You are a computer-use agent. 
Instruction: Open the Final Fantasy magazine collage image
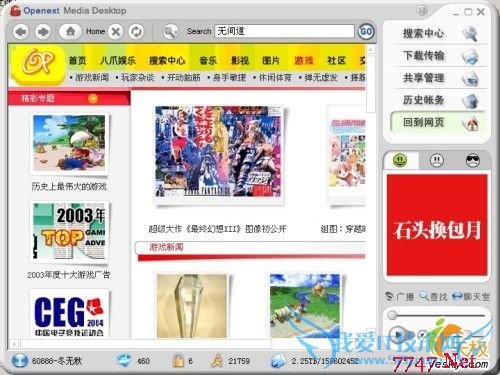coord(218,151)
